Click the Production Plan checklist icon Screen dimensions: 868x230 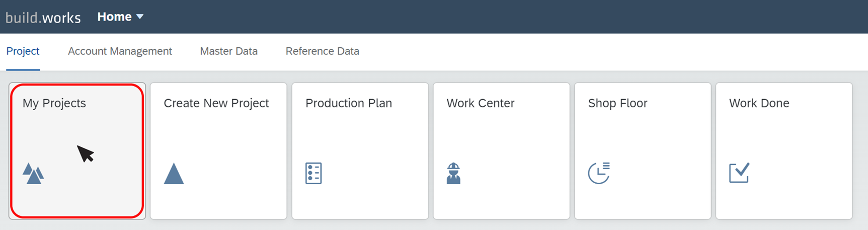tap(313, 174)
